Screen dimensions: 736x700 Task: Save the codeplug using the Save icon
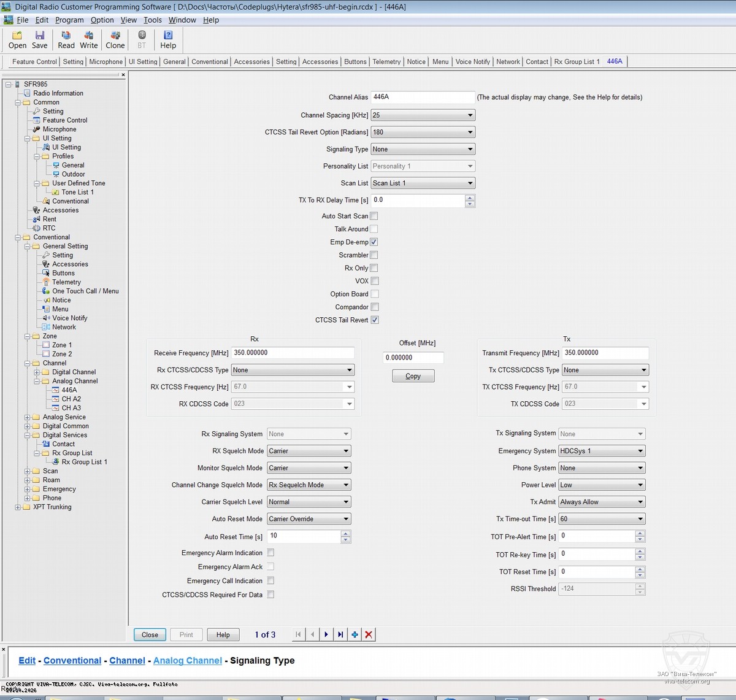pos(39,40)
